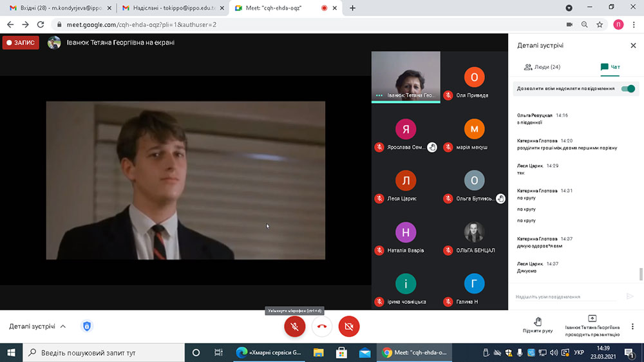Click the presented video screen share
The height and width of the screenshot is (362, 644).
[185, 180]
